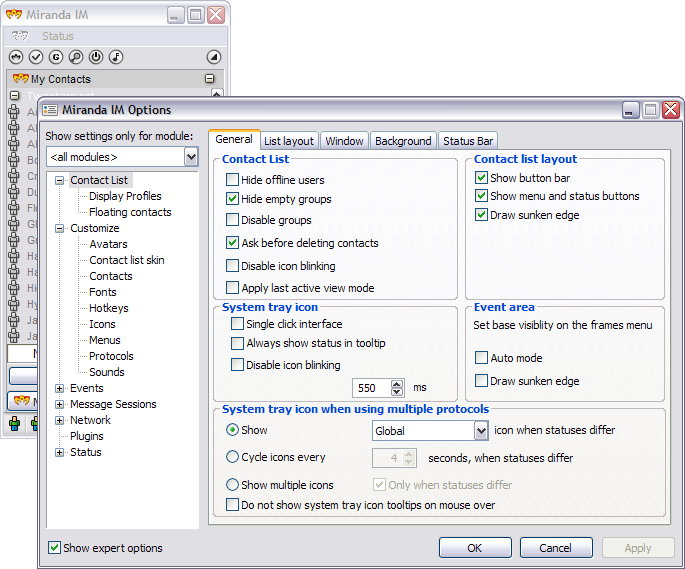Click the green contact icon at Miranda bottom

coord(14,423)
